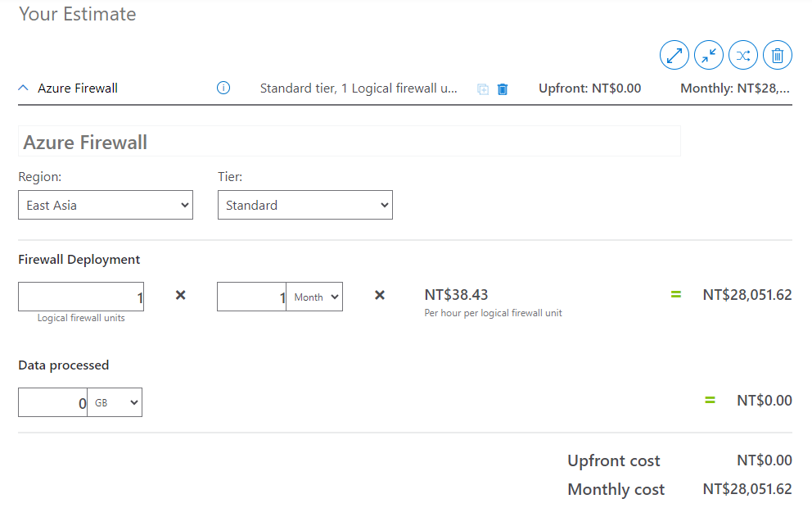Image resolution: width=812 pixels, height=517 pixels.
Task: Click the rearrange services shuffle icon
Action: click(743, 55)
